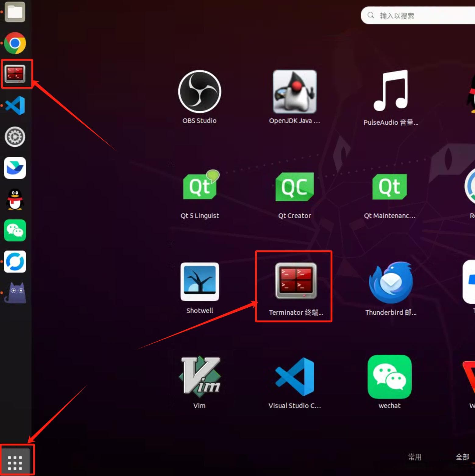Launch Terminator terminal from app grid
Screen dimensions: 475x476
296,281
